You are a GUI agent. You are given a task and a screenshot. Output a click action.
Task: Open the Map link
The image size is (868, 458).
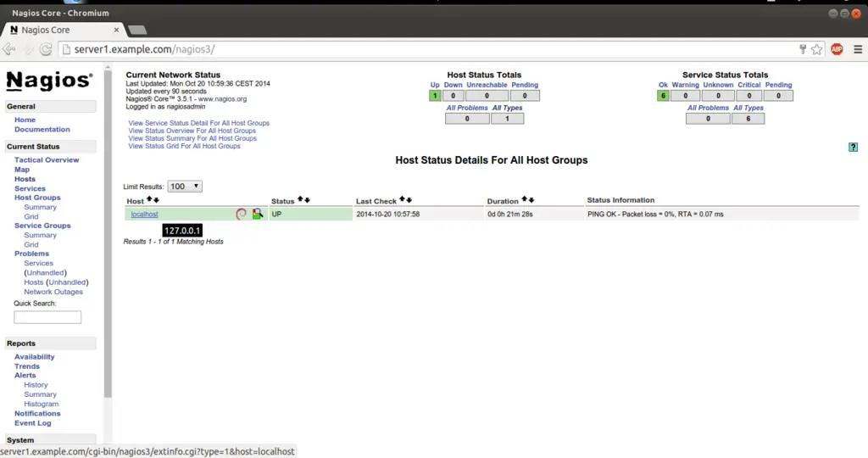coord(22,170)
